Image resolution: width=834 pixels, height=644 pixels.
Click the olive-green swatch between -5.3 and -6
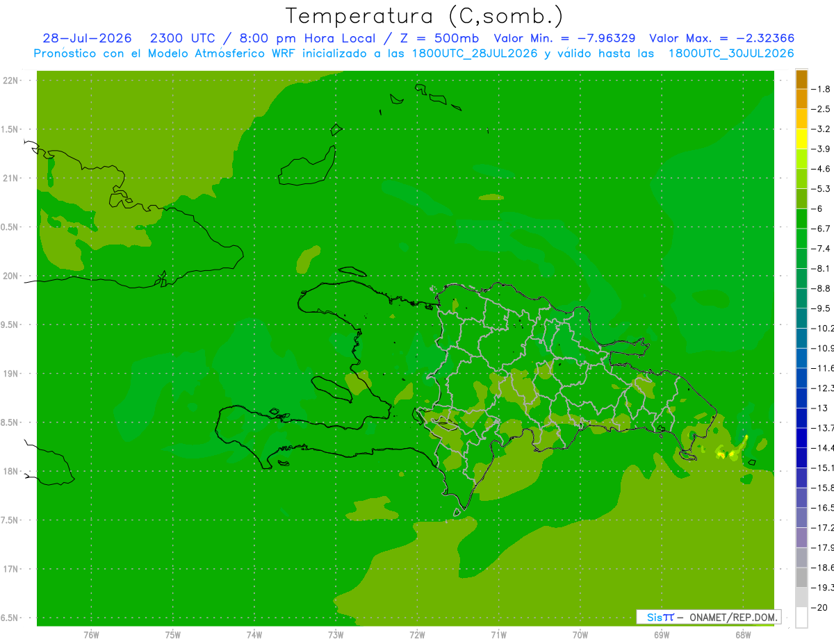click(x=801, y=199)
